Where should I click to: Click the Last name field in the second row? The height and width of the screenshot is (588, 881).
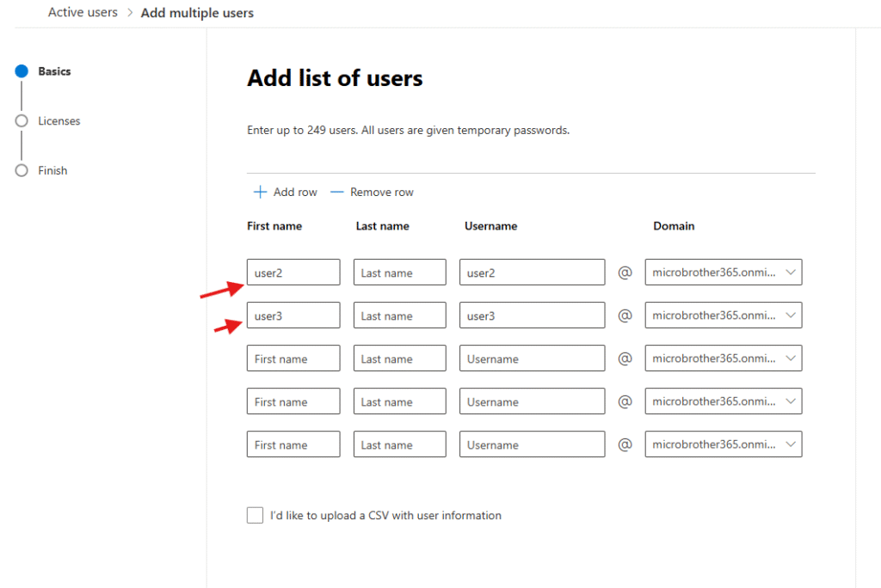coord(399,315)
